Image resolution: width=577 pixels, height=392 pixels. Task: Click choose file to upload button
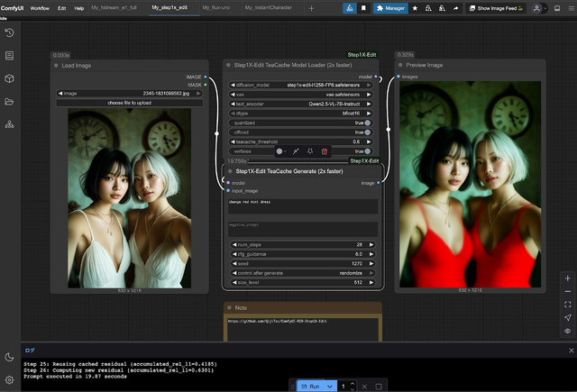pos(129,103)
